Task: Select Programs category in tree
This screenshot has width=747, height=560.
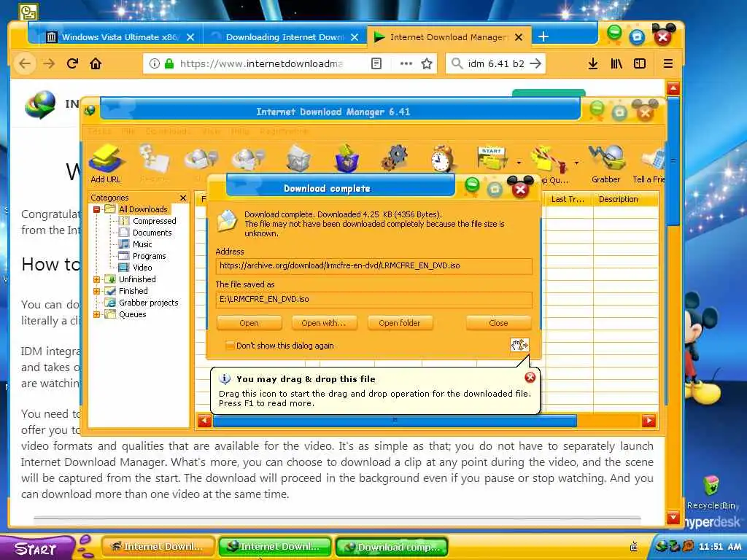Action: point(149,256)
